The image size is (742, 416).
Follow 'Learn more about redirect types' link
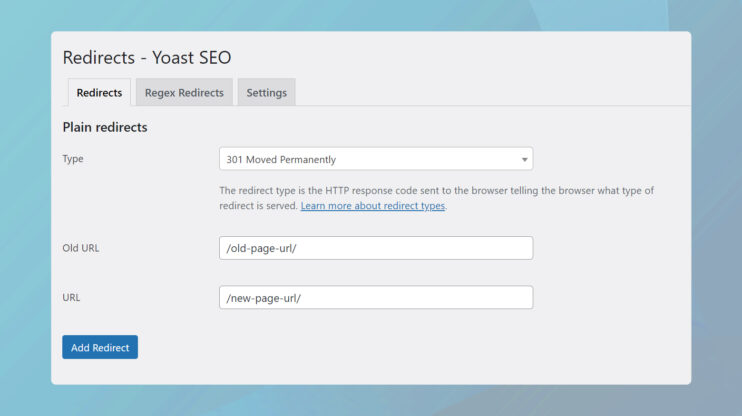[x=372, y=205]
